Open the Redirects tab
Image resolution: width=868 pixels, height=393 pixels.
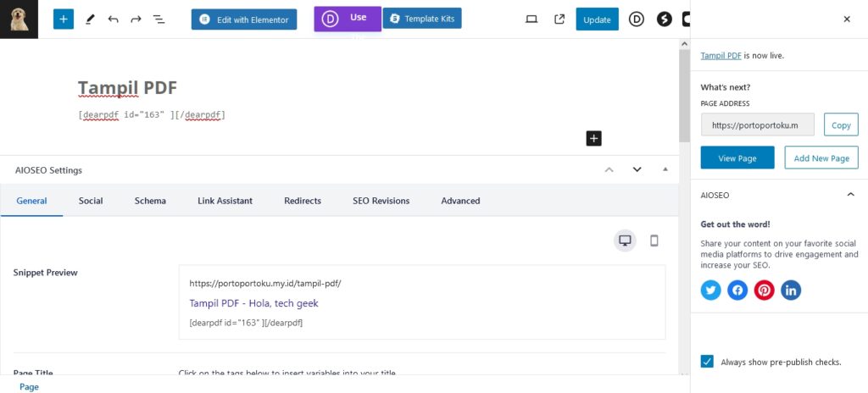303,201
